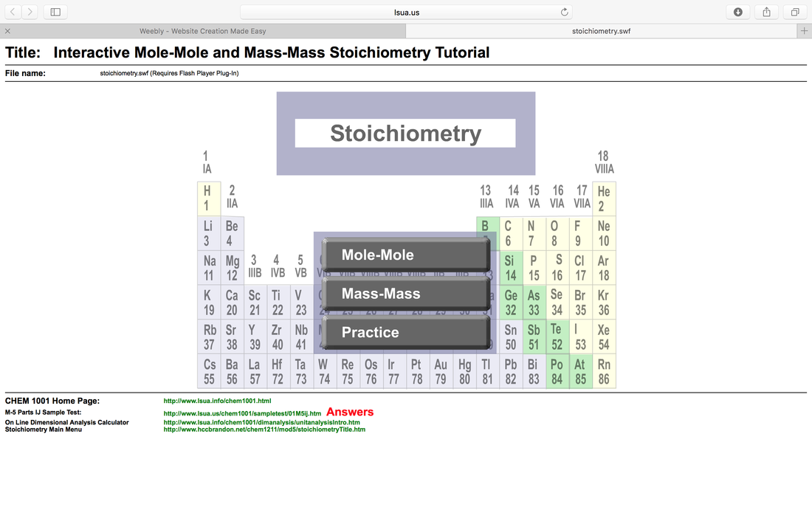The image size is (812, 507).
Task: Open the unitanalysisIntro.htm calculator link
Action: (261, 423)
